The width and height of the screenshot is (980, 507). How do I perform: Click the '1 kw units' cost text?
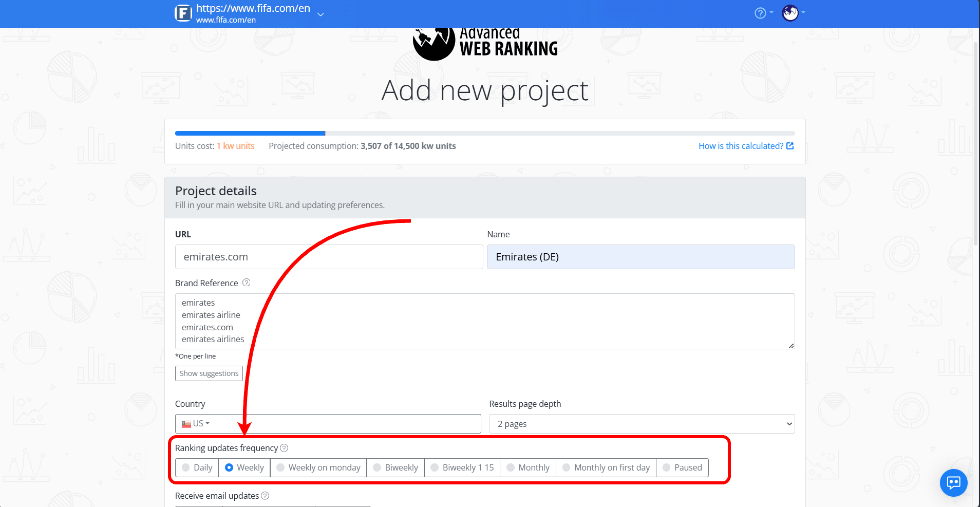click(235, 146)
